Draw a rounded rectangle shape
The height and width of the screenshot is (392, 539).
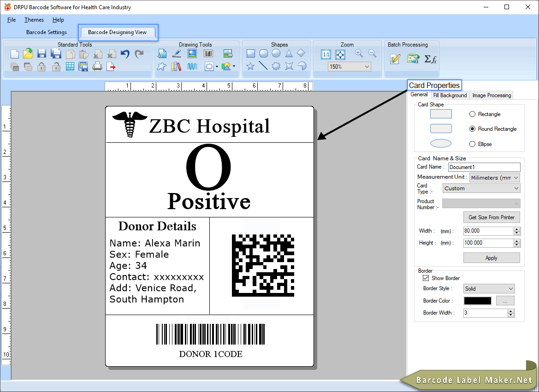tap(264, 53)
